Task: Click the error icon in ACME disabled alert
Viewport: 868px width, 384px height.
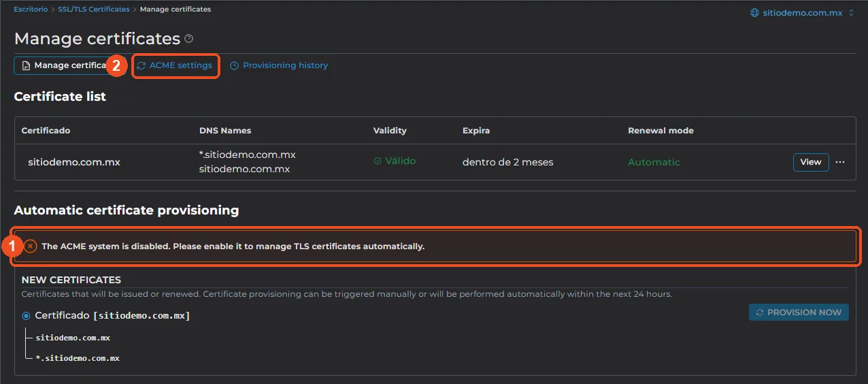Action: point(31,246)
